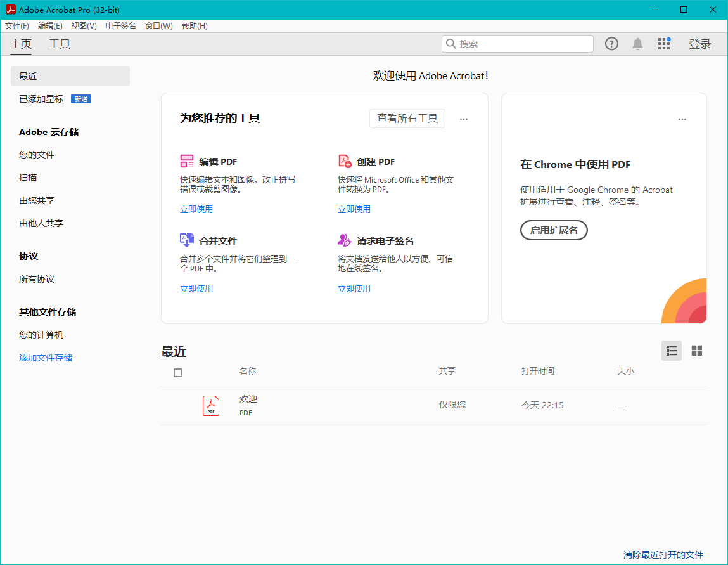Minimize the Acrobat window
This screenshot has height=565, width=728.
655,10
